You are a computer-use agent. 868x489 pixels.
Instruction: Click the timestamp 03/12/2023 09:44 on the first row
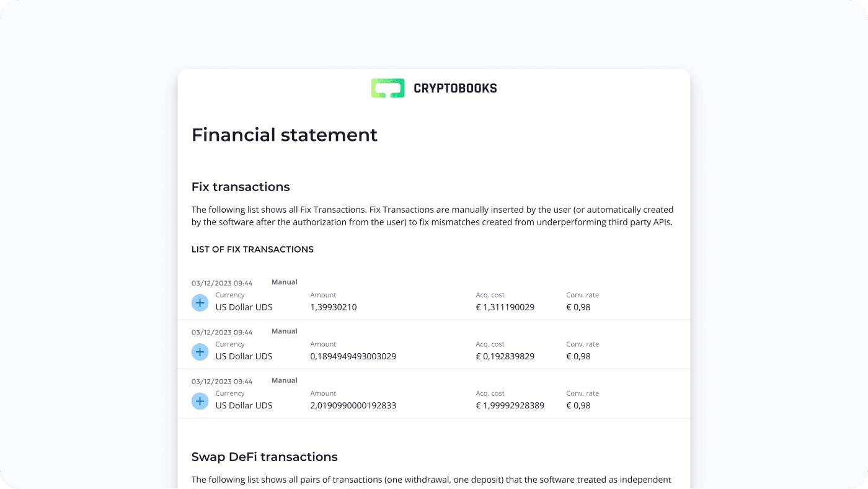[x=222, y=282]
